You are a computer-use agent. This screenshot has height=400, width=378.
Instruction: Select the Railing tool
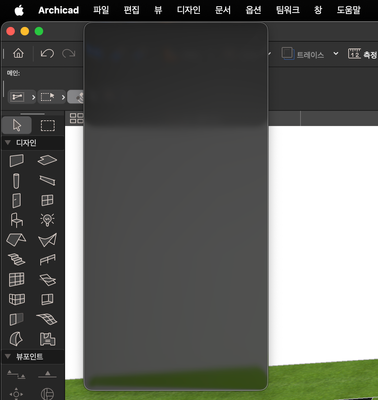[x=47, y=259]
